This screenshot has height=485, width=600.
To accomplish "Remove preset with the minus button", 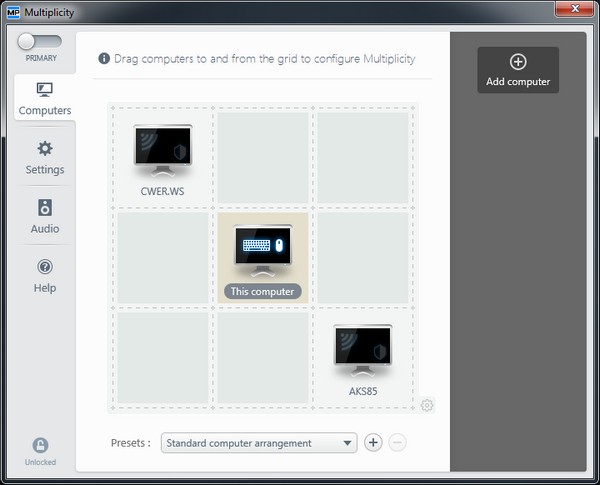I will 397,443.
